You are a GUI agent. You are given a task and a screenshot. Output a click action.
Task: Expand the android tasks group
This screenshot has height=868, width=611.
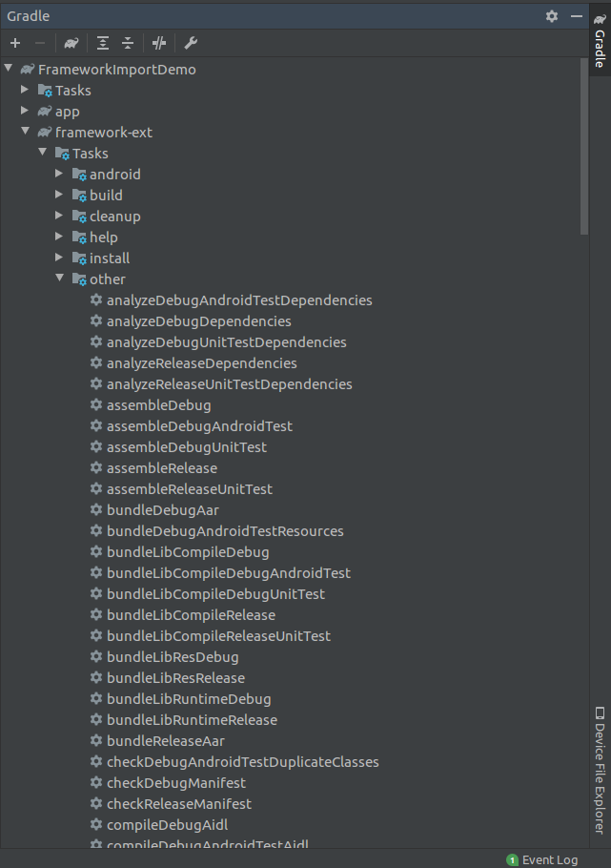coord(59,174)
